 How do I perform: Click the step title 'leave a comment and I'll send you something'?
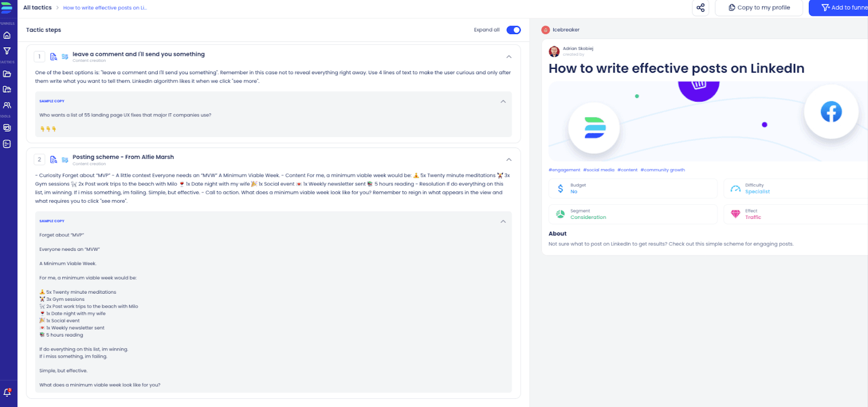[x=139, y=54]
